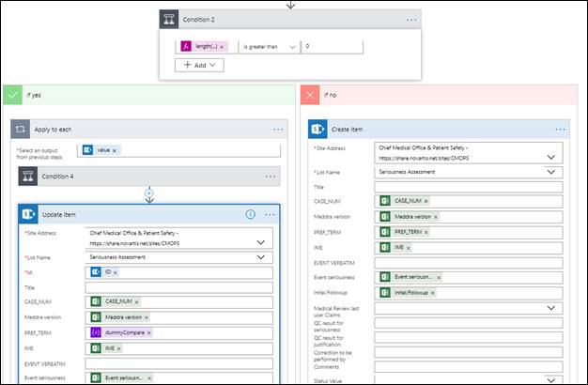Open Create item ellipsis menu
The width and height of the screenshot is (588, 385).
tap(560, 130)
